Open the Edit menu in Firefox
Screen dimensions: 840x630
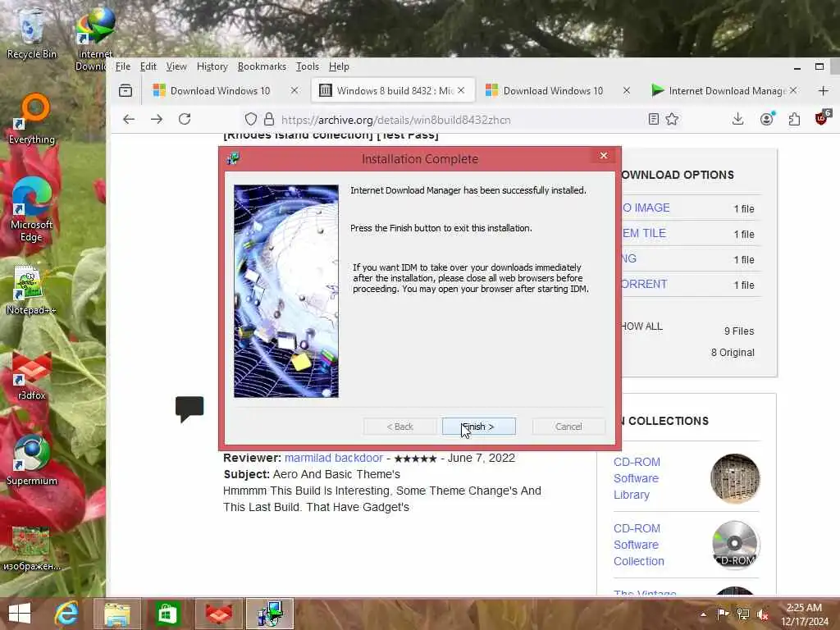point(148,66)
